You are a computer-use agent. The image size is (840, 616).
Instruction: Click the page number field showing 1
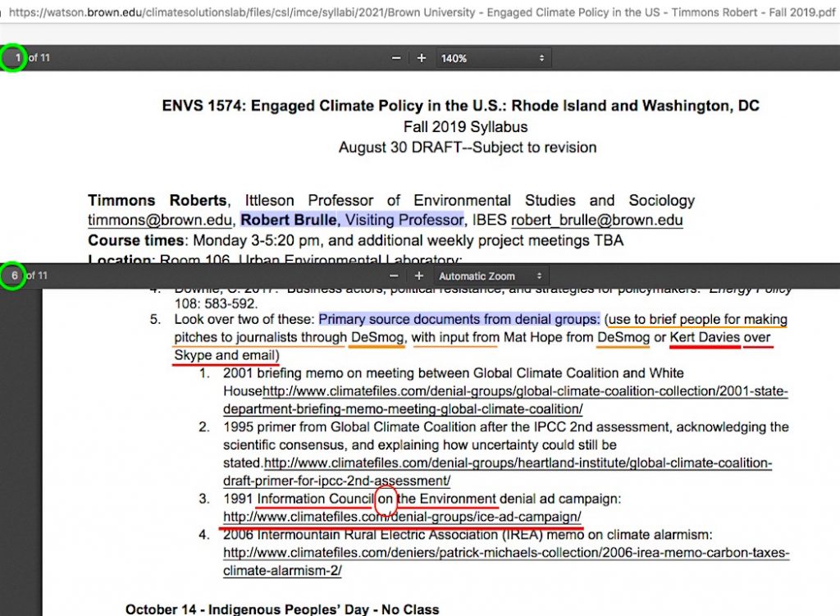16,58
